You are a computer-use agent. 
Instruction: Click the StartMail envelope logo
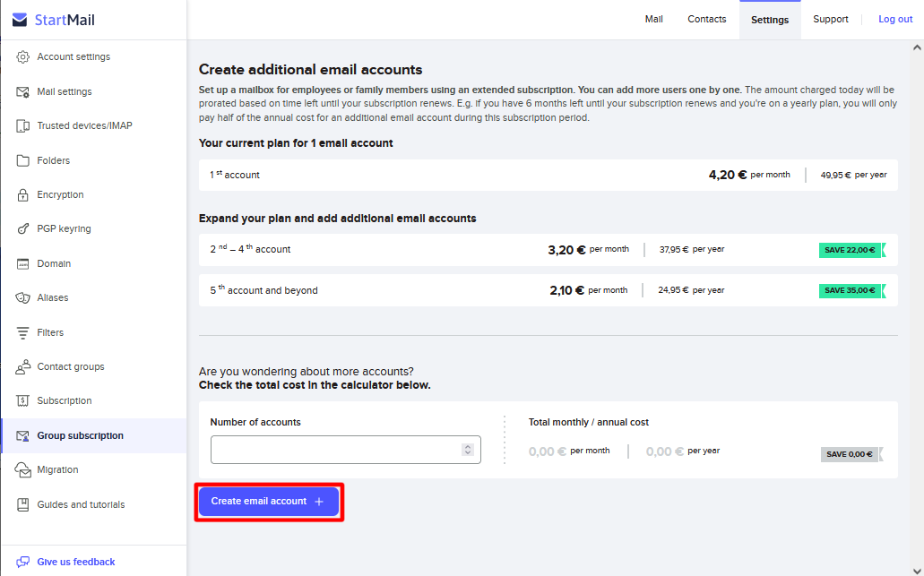tap(19, 18)
